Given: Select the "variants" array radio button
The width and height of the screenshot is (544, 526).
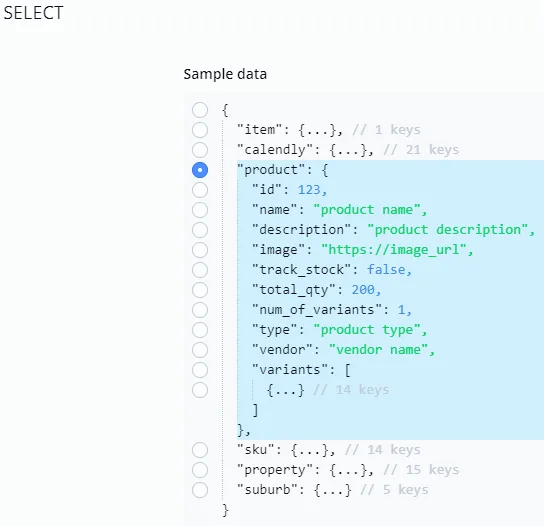Looking at the screenshot, I should coord(200,370).
